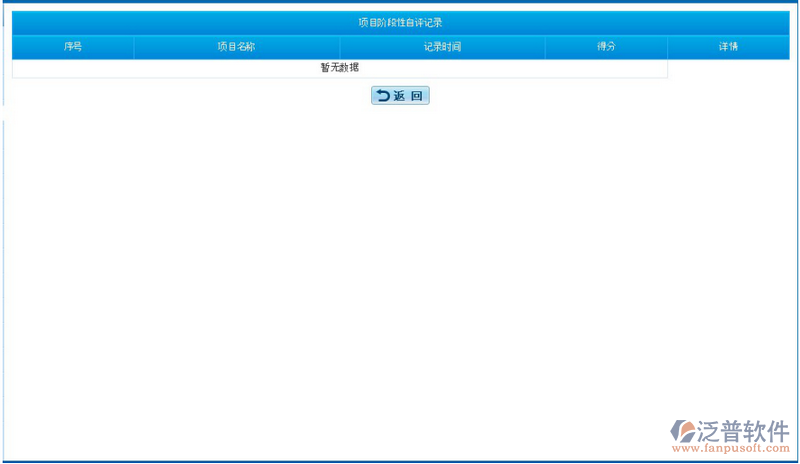800x464 pixels.
Task: Select the 项目名称 column header
Action: pos(236,47)
